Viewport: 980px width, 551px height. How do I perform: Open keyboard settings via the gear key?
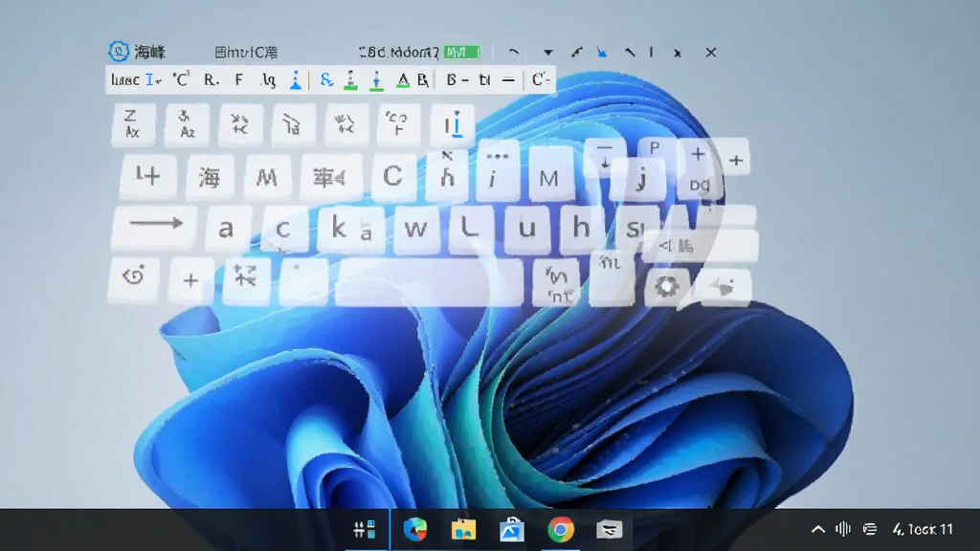(666, 287)
